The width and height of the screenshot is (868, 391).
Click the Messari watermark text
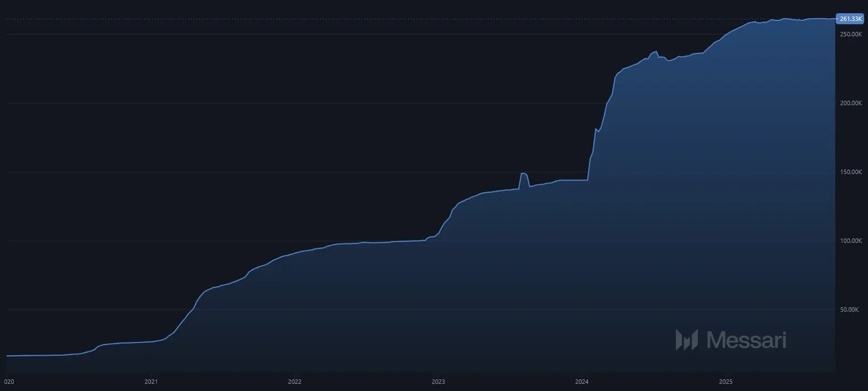pos(746,340)
